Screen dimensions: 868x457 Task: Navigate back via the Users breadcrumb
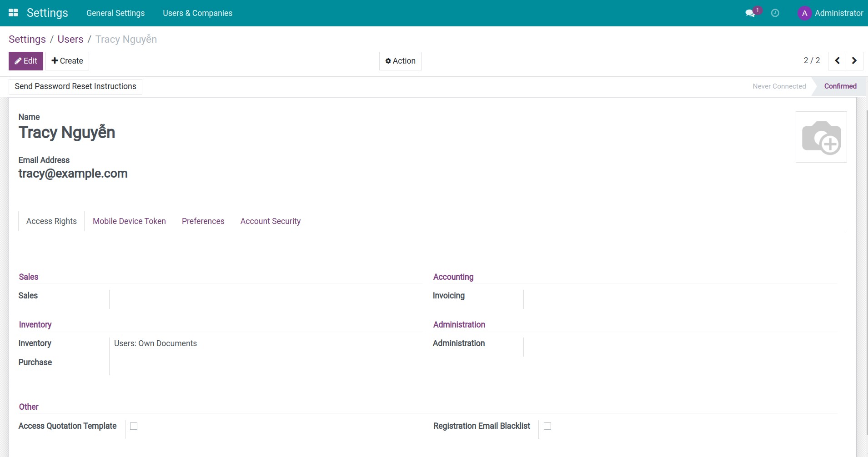point(70,39)
